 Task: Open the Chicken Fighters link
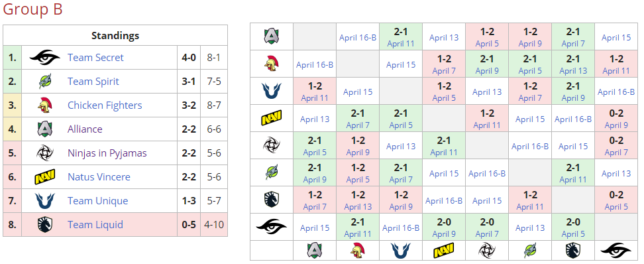(x=105, y=105)
